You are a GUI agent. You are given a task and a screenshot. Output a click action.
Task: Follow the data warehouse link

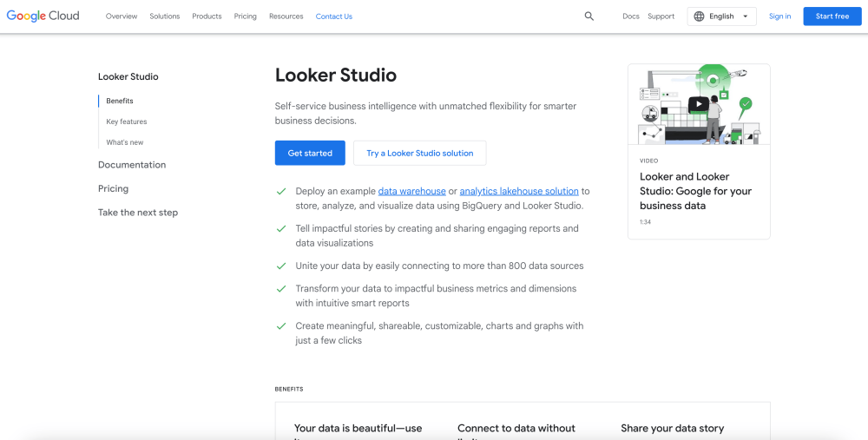coord(411,191)
